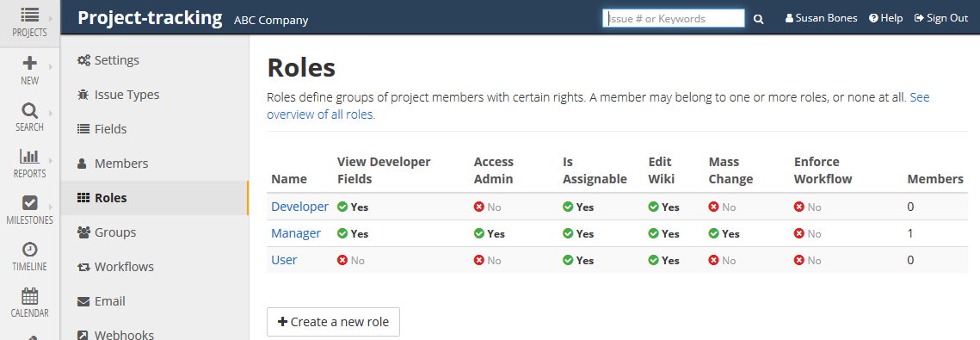980x340 pixels.
Task: Click the Groups people icon
Action: (x=83, y=232)
